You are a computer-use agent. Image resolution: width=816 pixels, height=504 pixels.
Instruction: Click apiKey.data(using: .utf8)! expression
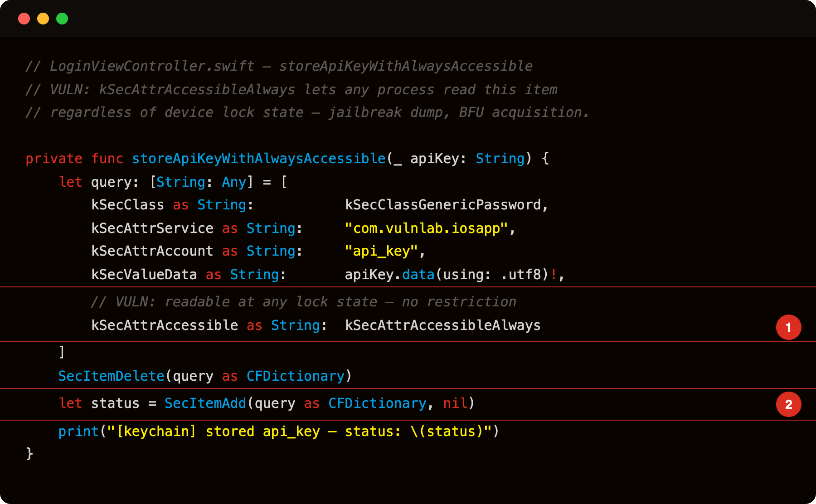click(x=451, y=275)
